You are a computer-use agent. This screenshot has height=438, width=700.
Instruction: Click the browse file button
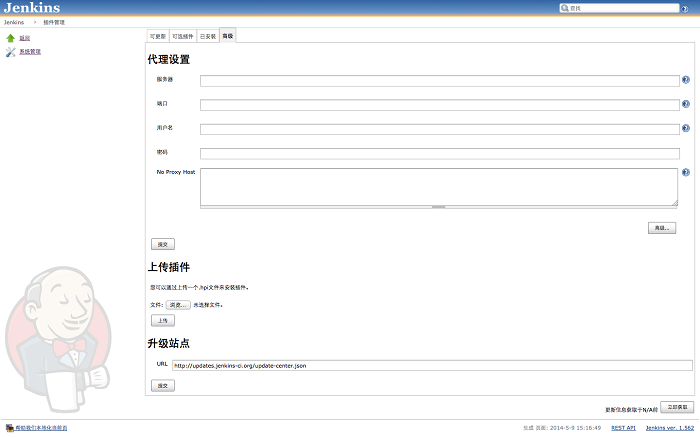point(178,305)
